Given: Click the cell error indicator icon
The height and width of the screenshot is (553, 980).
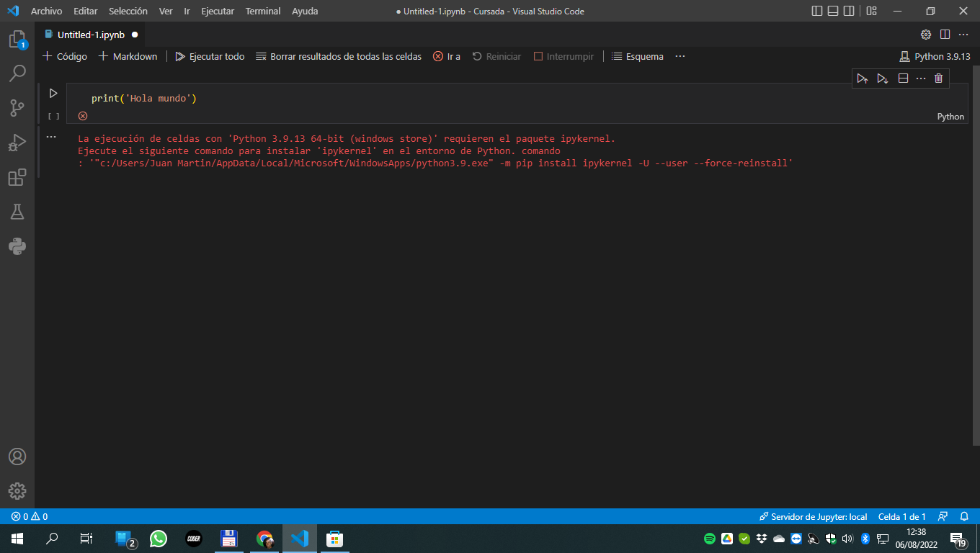Looking at the screenshot, I should [x=83, y=116].
